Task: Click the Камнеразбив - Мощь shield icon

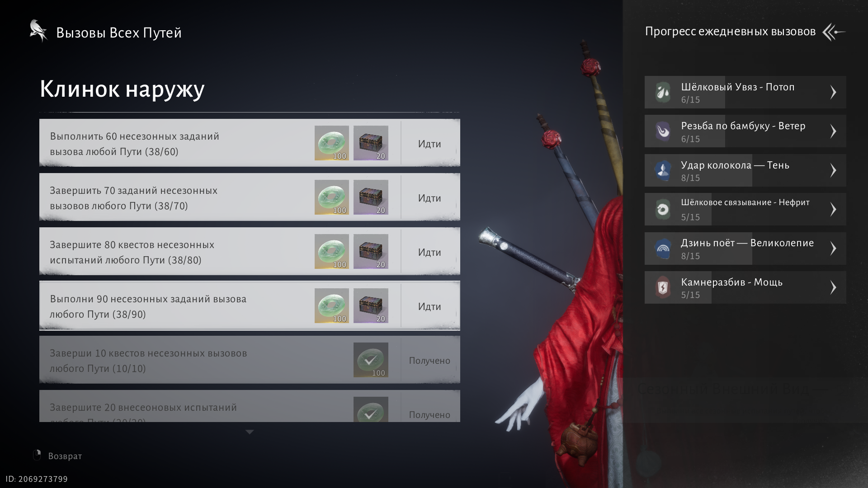Action: tap(663, 287)
